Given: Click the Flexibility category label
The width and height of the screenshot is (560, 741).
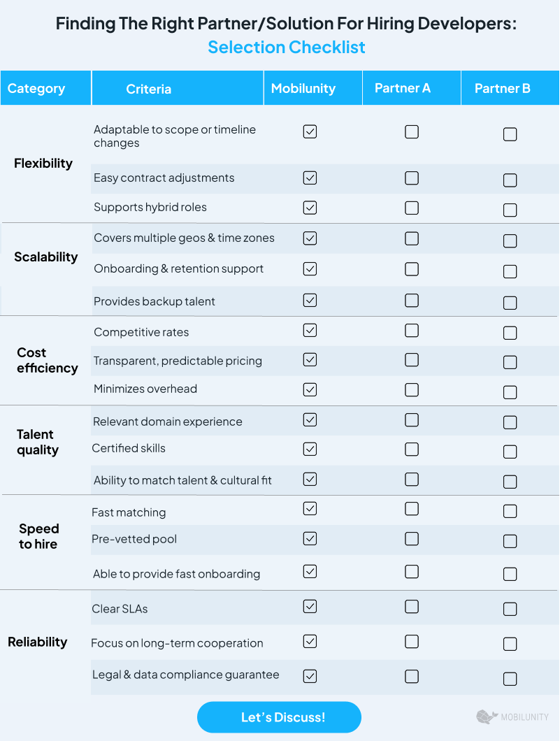Looking at the screenshot, I should pos(43,164).
